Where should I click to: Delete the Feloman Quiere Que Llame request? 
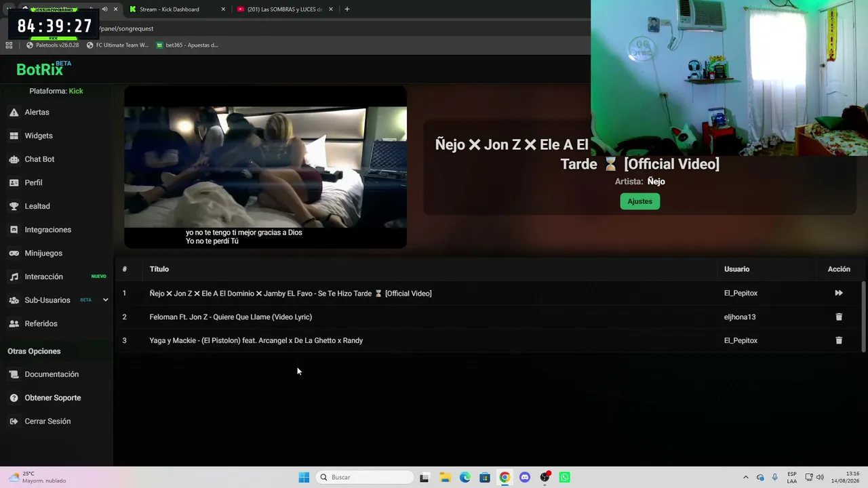pos(839,317)
